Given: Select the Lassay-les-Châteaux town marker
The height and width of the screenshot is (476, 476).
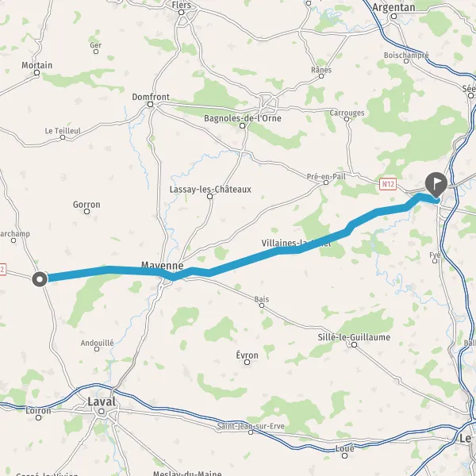Looking at the screenshot, I should 209,197.
